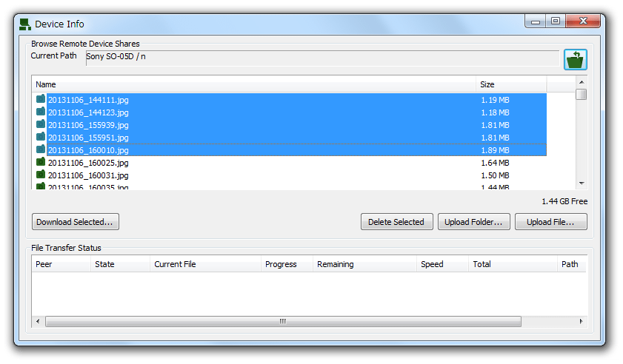The width and height of the screenshot is (623, 364).
Task: Click the Total column header
Action: coord(513,264)
